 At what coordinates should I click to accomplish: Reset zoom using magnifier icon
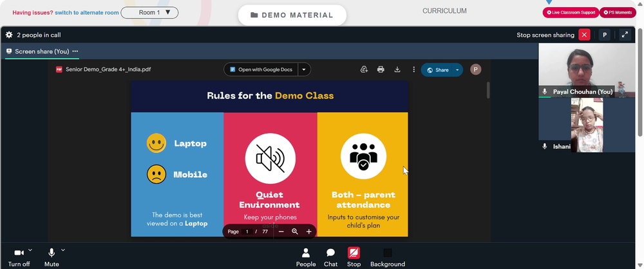295,232
